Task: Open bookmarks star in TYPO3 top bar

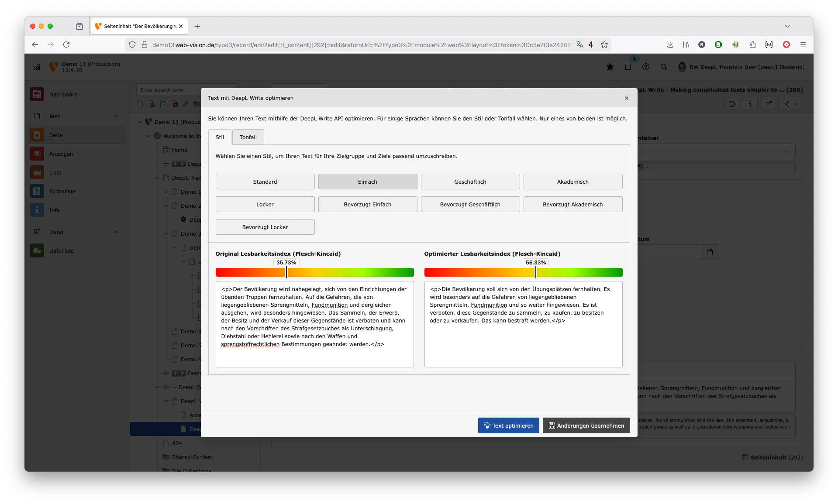Action: tap(610, 67)
